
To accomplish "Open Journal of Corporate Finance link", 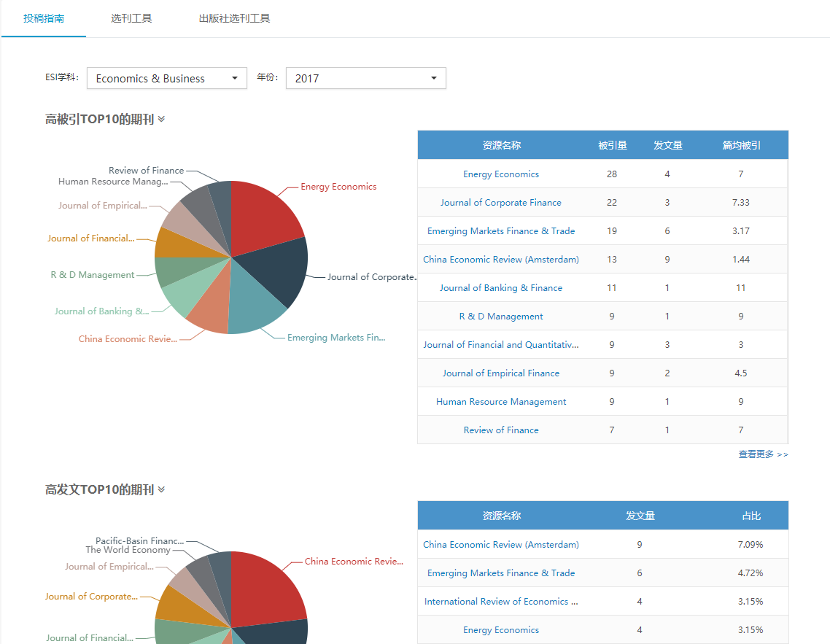I will pyautogui.click(x=501, y=203).
